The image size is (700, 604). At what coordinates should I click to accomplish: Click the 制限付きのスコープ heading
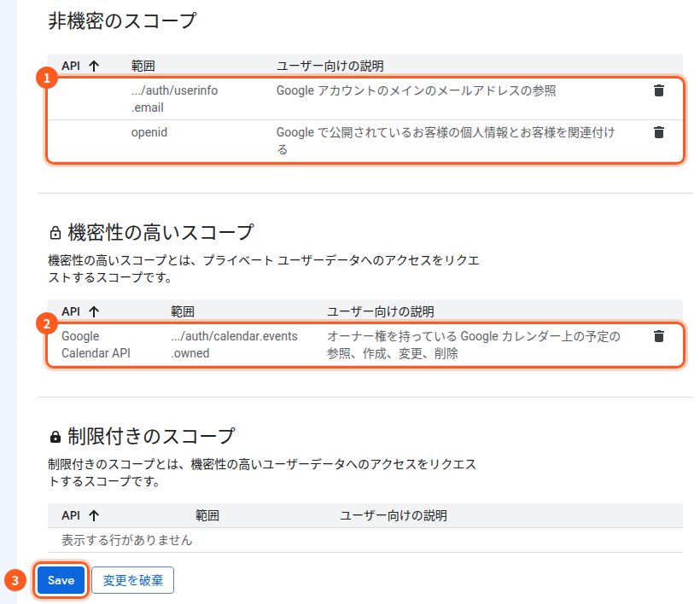pos(151,436)
